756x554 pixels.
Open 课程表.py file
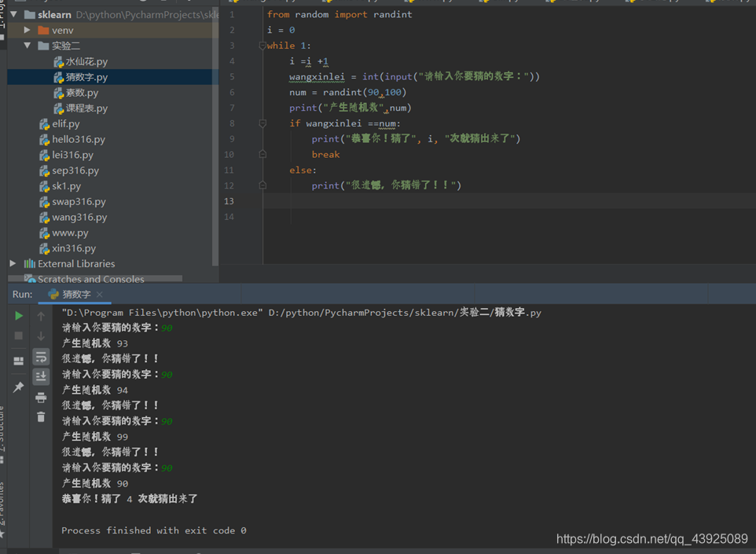click(86, 108)
